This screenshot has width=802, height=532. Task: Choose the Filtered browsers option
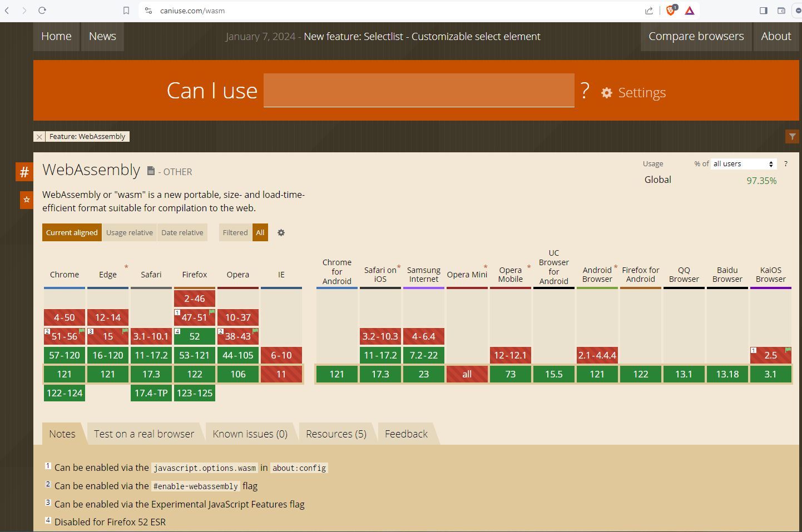(x=235, y=233)
